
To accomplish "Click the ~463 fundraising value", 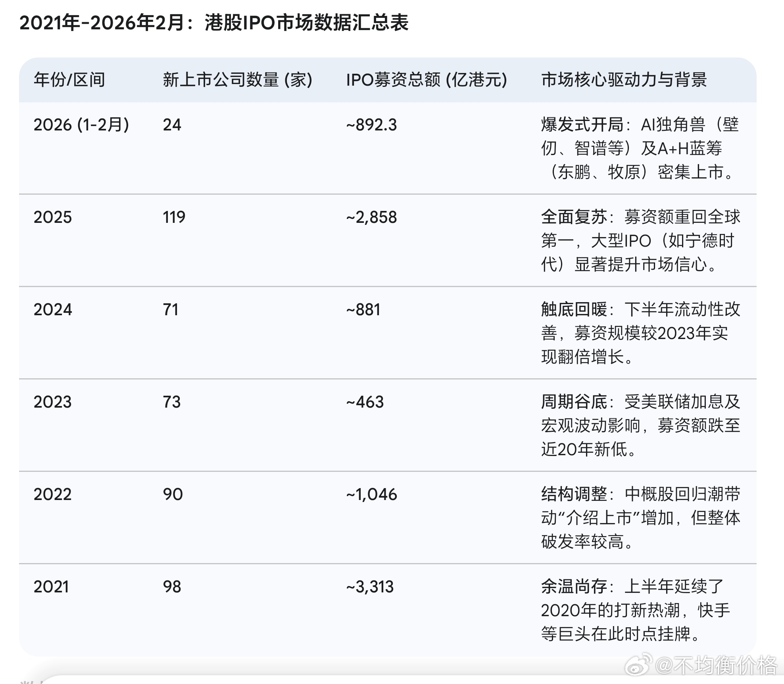I will (x=365, y=402).
